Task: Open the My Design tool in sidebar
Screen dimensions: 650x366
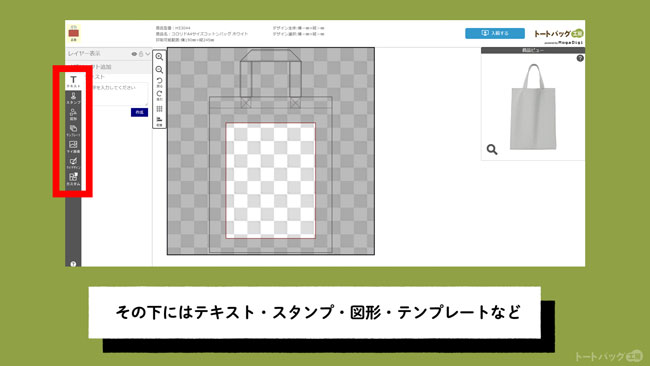Action: pos(73,163)
